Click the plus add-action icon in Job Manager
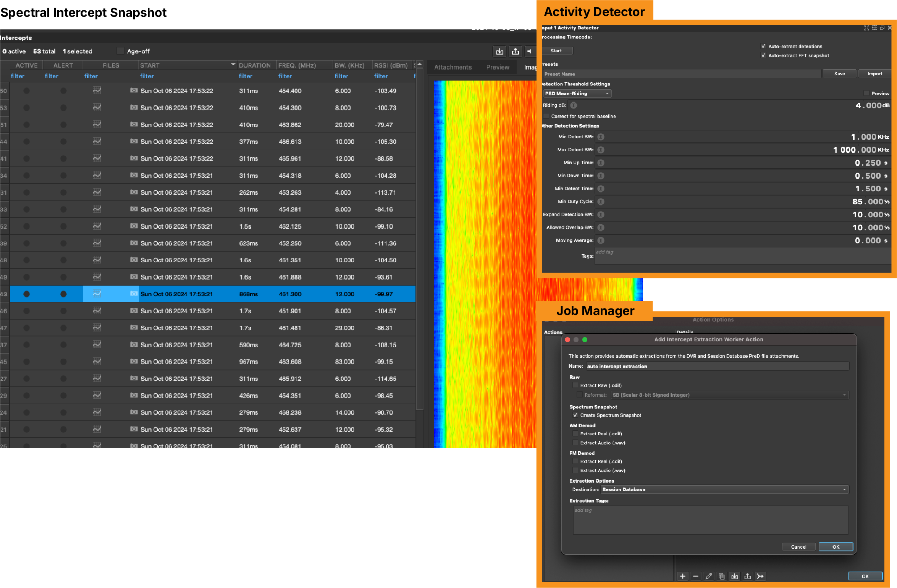 click(683, 576)
